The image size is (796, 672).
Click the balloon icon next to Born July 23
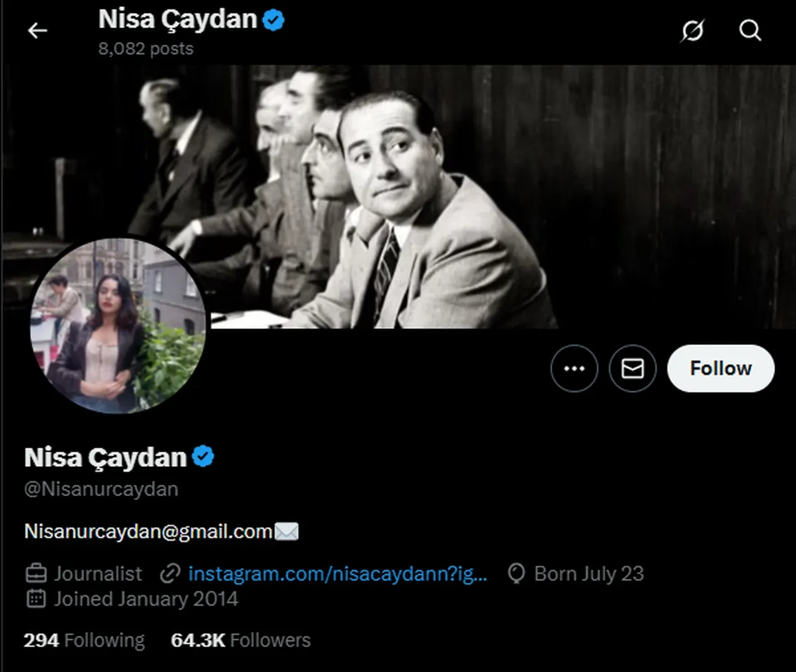pos(516,573)
